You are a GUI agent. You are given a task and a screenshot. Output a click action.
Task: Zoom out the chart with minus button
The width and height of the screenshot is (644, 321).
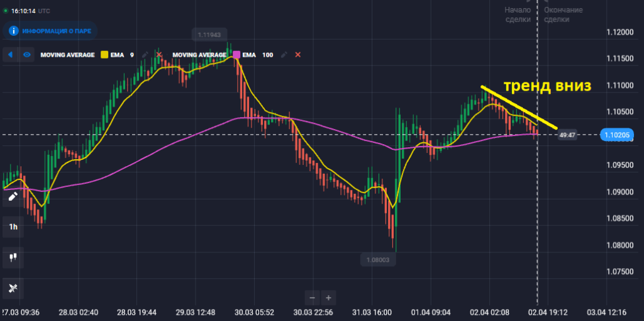(x=313, y=297)
